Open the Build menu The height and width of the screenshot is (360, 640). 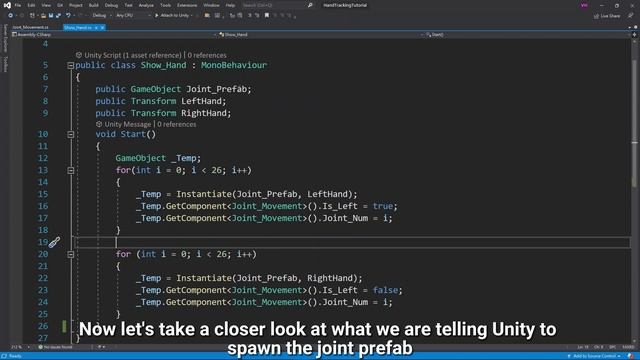tap(93, 5)
